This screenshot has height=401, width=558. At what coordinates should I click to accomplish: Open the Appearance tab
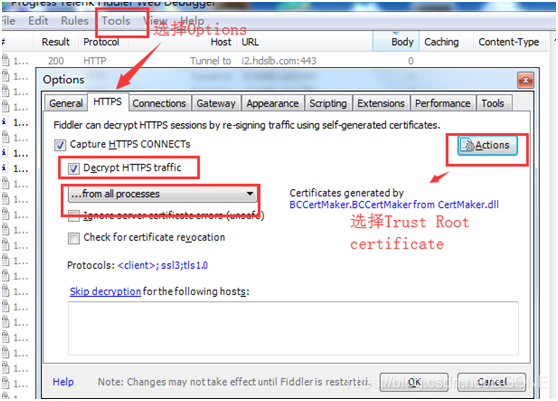[x=273, y=104]
